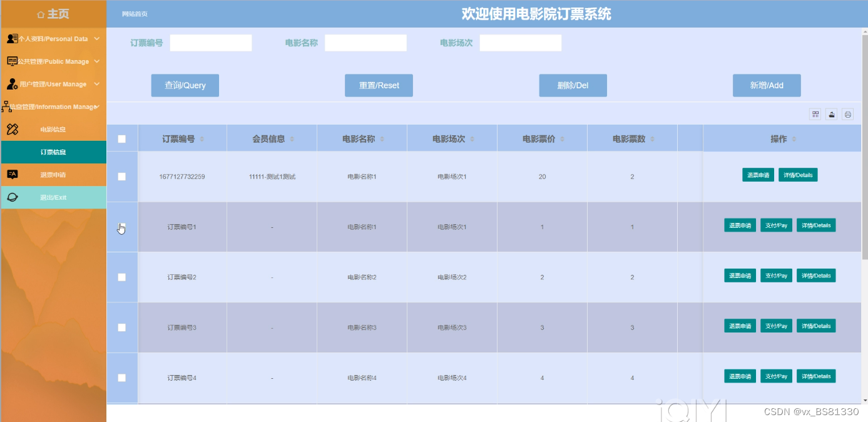The image size is (868, 422).
Task: Sort by the 电影名称 column arrows
Action: click(382, 139)
